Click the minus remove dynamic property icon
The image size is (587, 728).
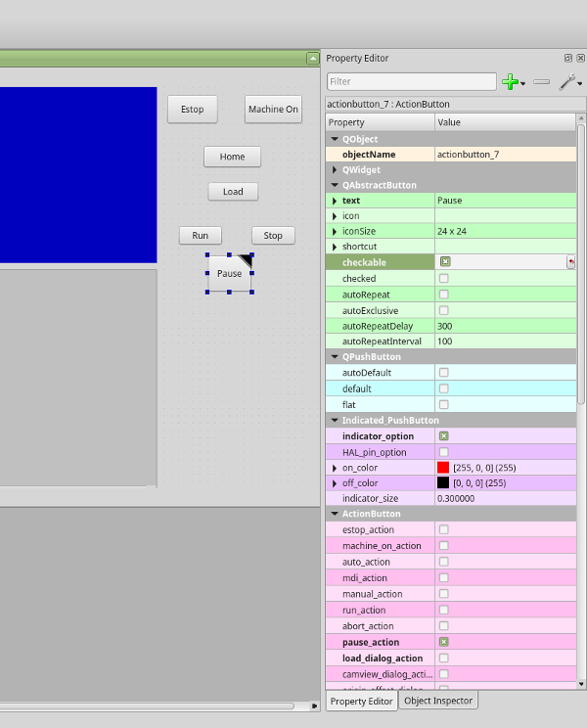[x=541, y=83]
